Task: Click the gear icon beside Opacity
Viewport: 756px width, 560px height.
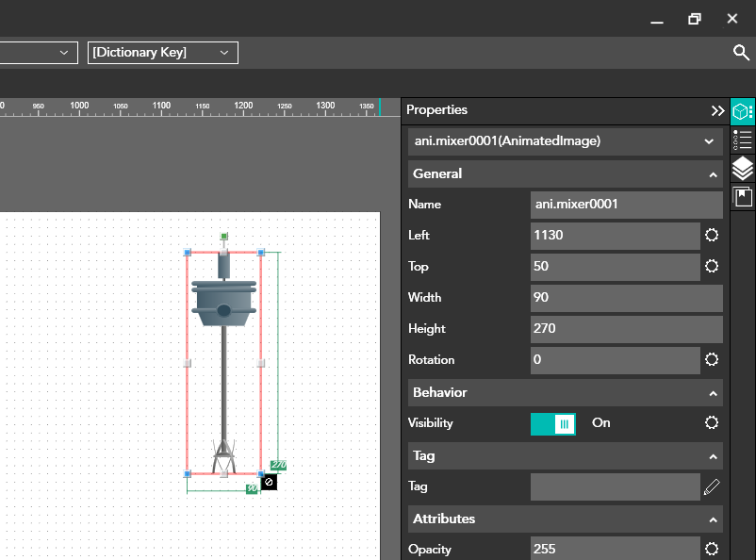Action: pyautogui.click(x=712, y=549)
